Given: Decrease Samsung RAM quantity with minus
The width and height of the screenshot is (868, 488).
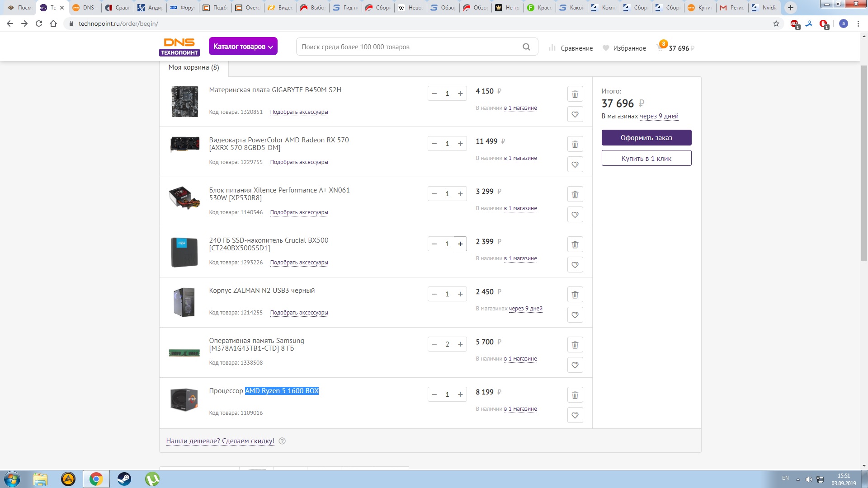Looking at the screenshot, I should coord(434,344).
